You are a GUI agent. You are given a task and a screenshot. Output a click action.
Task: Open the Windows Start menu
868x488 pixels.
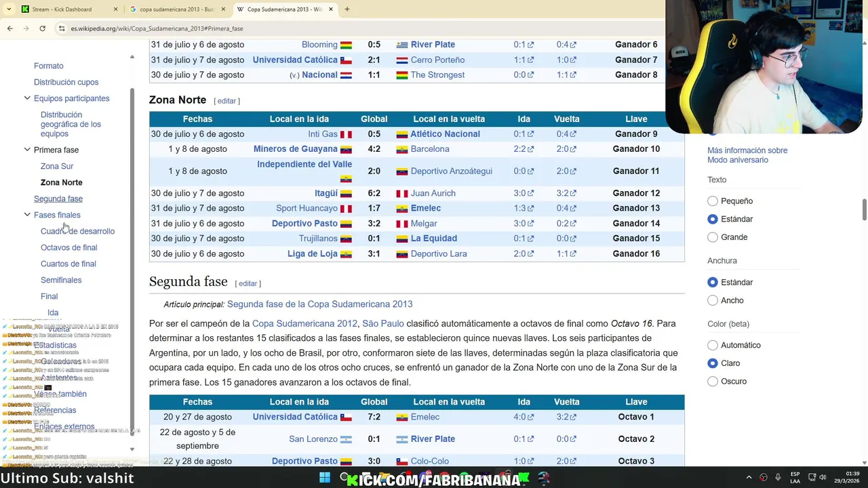[x=325, y=478]
